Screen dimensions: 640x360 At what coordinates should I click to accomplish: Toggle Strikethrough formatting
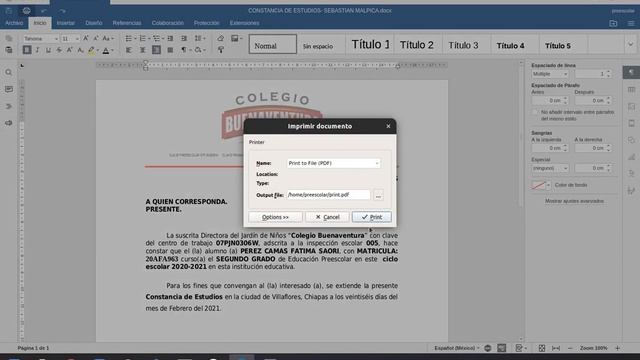click(59, 50)
